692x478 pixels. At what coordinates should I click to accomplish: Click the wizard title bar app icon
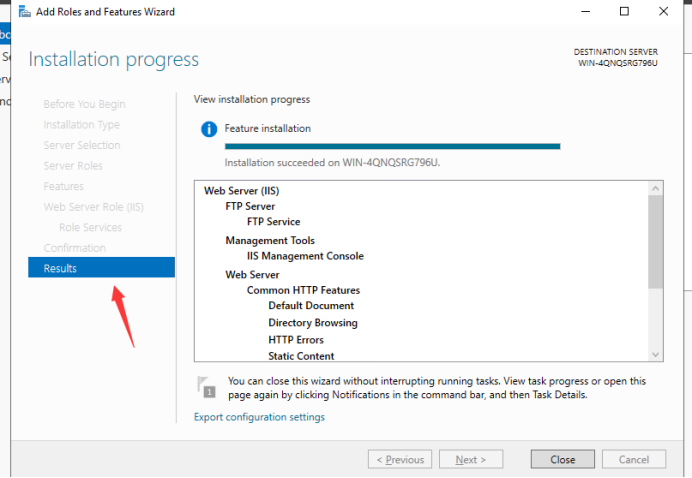(24, 11)
